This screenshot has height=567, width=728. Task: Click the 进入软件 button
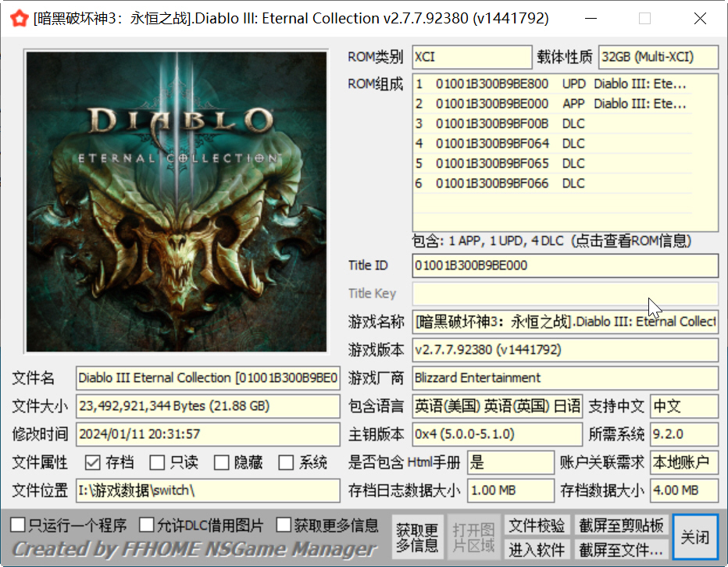[x=537, y=550]
